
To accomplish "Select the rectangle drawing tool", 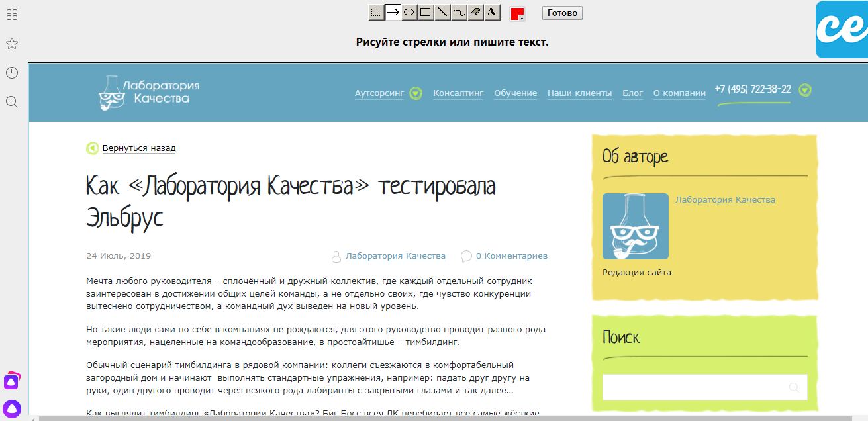I will 426,12.
